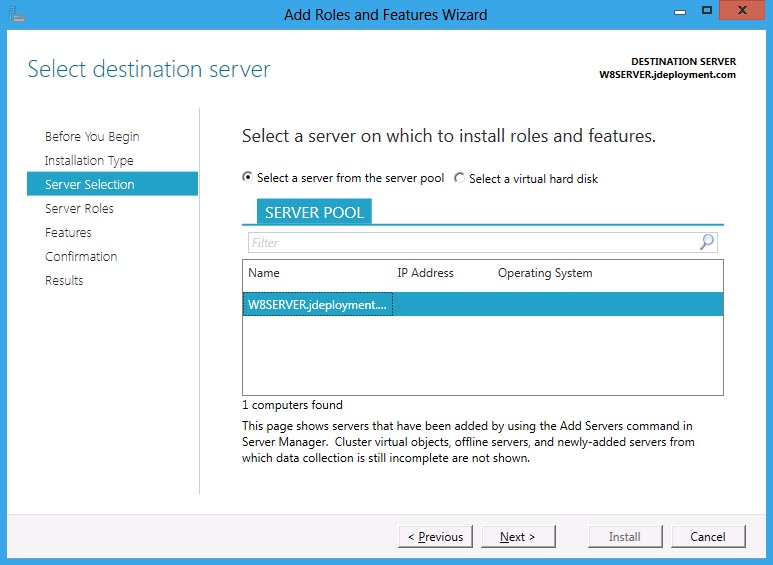The height and width of the screenshot is (565, 773).
Task: Click the Cancel button
Action: 707,537
